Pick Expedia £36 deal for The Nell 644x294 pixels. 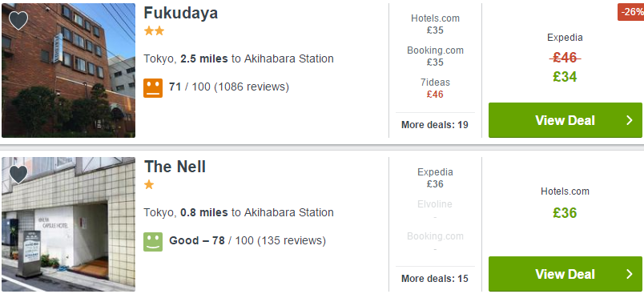435,178
